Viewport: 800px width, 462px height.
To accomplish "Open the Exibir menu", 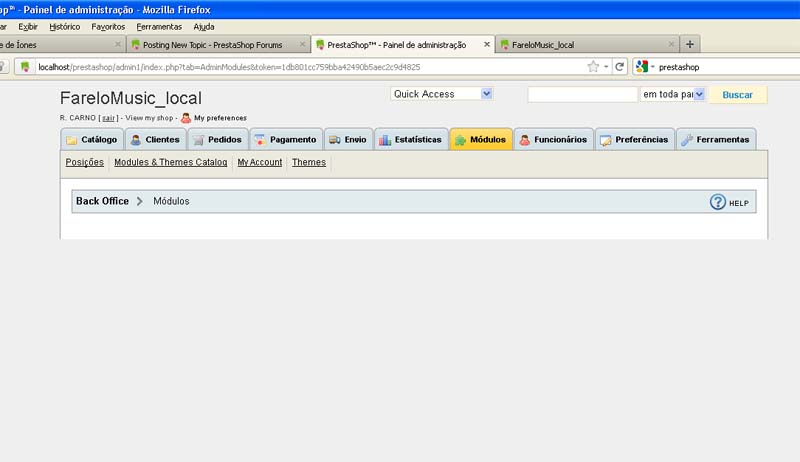I will (28, 27).
